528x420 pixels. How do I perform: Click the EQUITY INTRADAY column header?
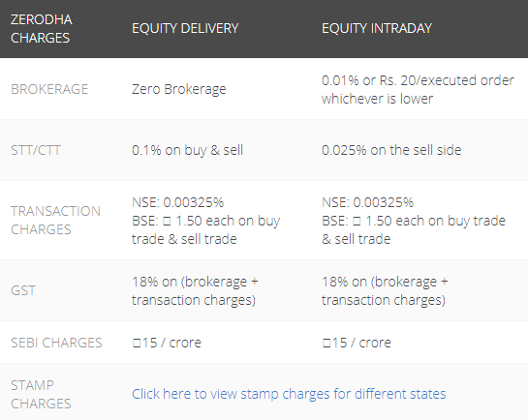tap(377, 28)
